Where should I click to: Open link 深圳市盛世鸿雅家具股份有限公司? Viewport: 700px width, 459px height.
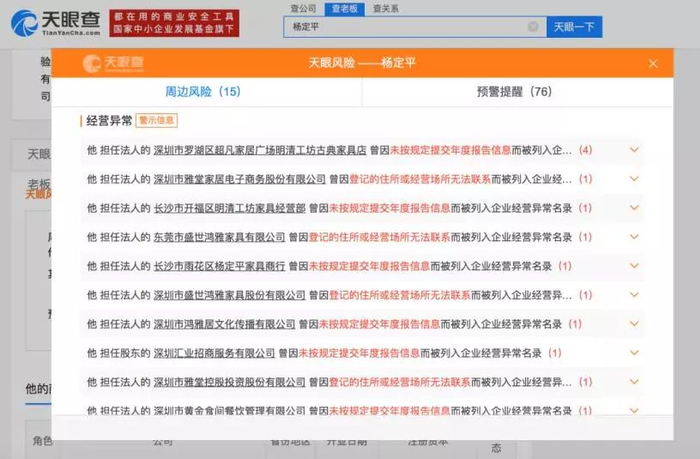[229, 295]
